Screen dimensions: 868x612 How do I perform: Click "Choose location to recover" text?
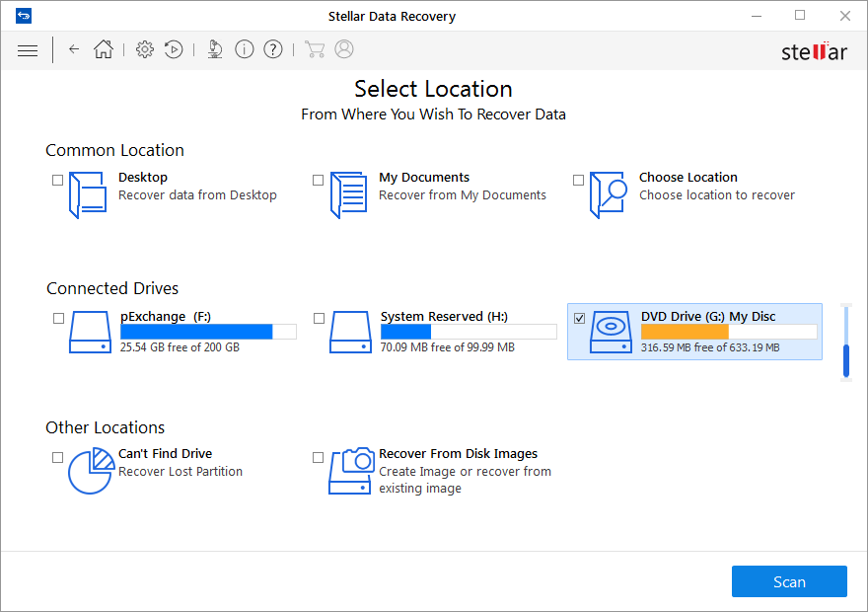click(717, 195)
